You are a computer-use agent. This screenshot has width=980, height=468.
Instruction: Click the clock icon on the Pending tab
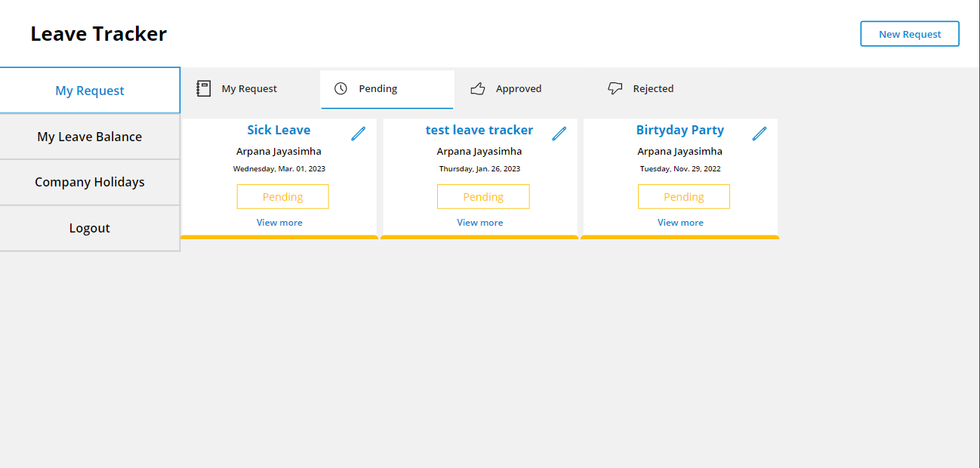341,88
